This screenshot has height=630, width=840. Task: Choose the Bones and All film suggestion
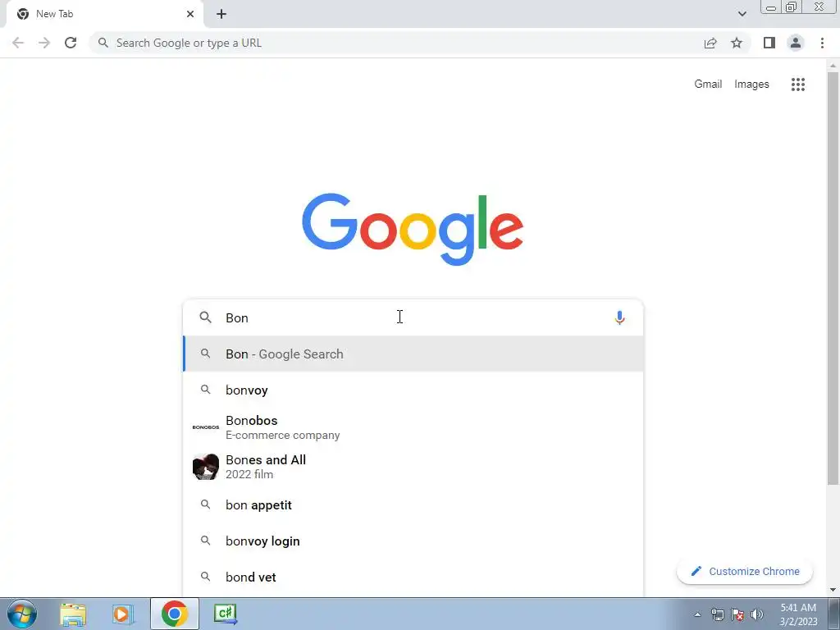click(413, 467)
